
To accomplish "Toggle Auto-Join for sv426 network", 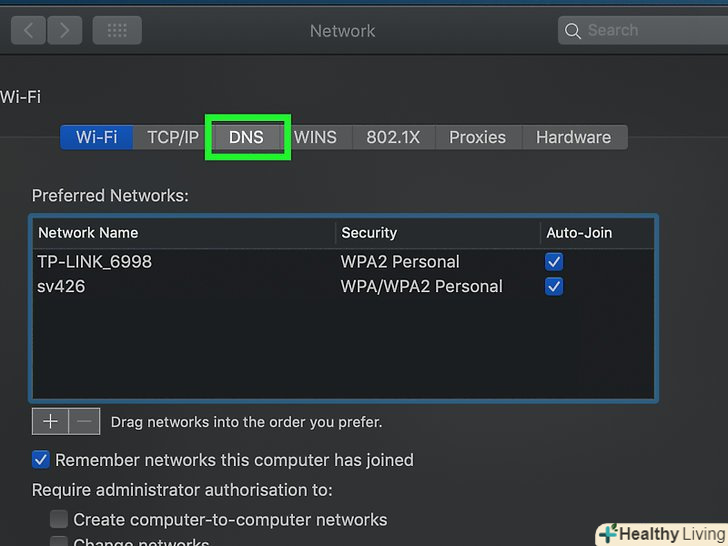I will pos(554,287).
